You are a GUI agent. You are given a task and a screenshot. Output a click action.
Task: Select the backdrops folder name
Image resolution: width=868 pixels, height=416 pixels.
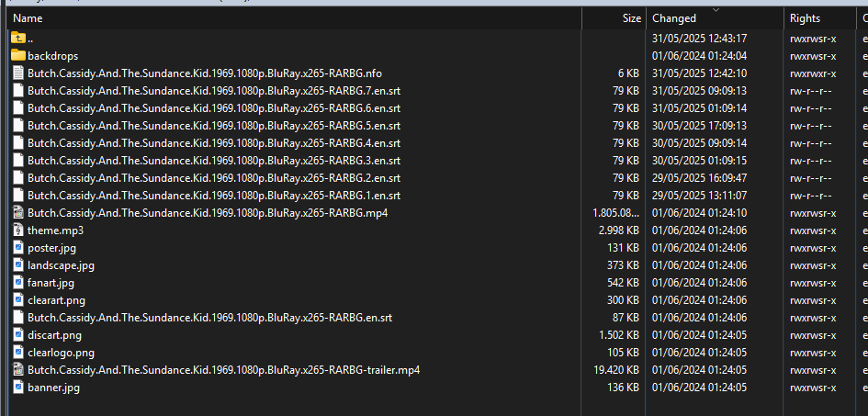click(x=52, y=56)
